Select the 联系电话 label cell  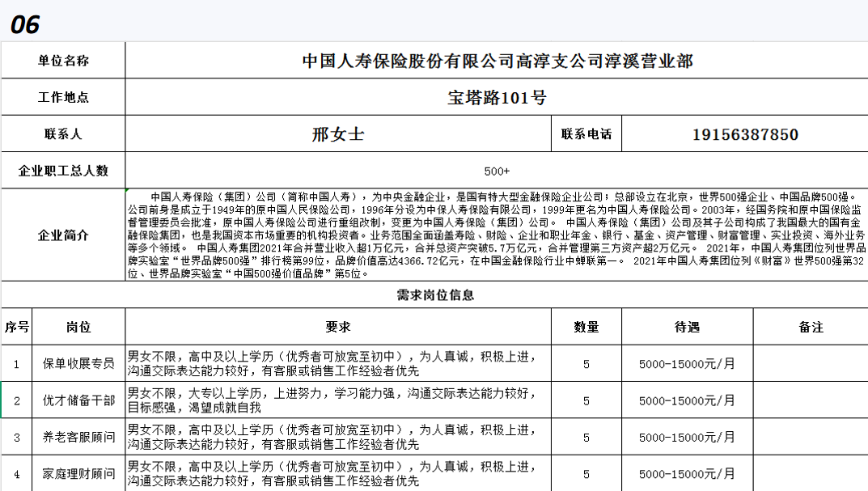coord(586,134)
